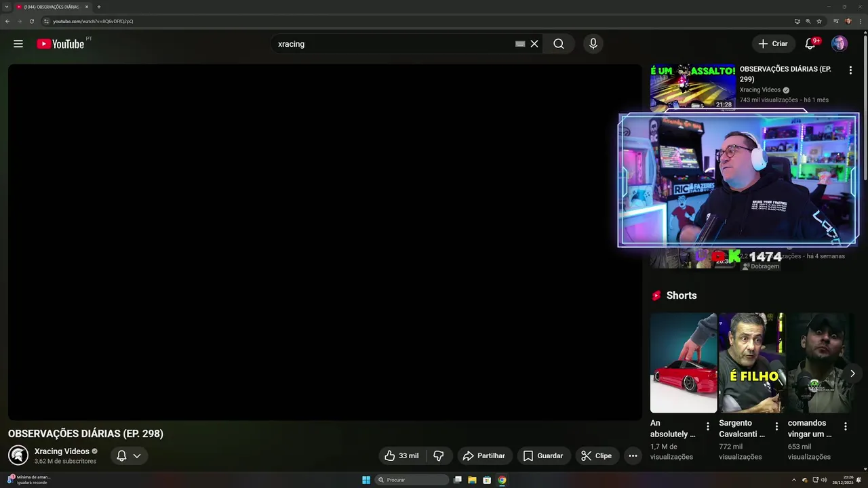Expand the browser tab search chevron
Image resolution: width=868 pixels, height=488 pixels.
click(x=6, y=7)
